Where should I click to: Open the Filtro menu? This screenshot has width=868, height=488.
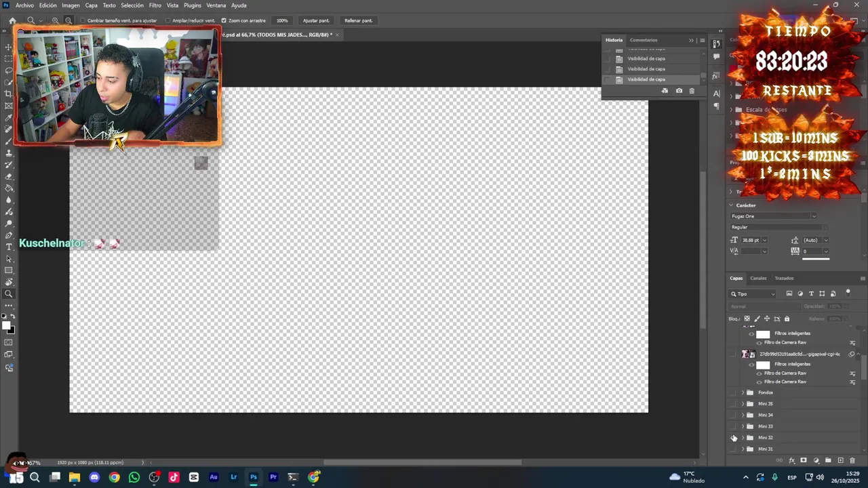tap(155, 5)
